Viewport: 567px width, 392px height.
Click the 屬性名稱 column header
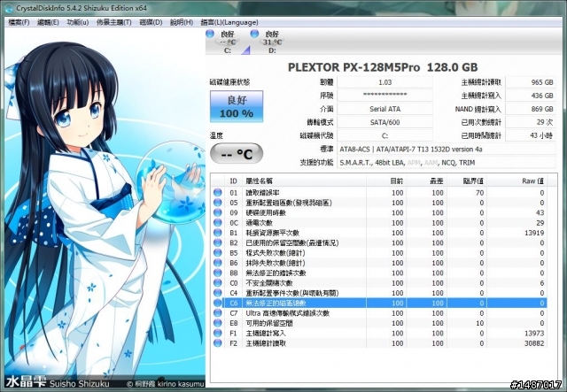(305, 181)
